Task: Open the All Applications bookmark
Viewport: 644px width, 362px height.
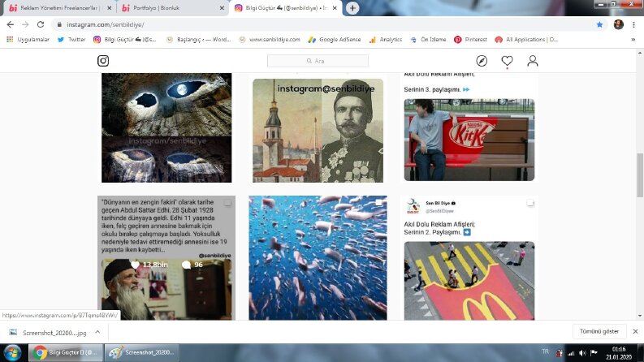Action: tap(526, 40)
